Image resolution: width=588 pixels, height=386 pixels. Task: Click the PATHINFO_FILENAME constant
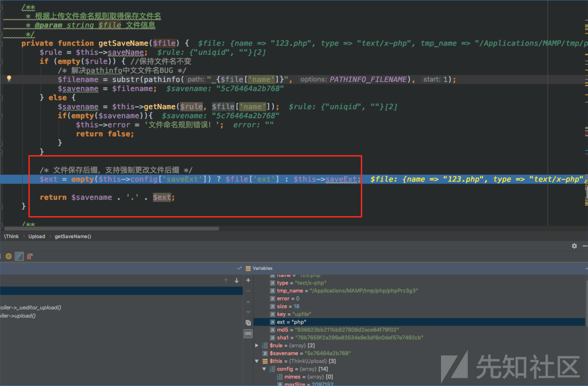click(x=368, y=80)
